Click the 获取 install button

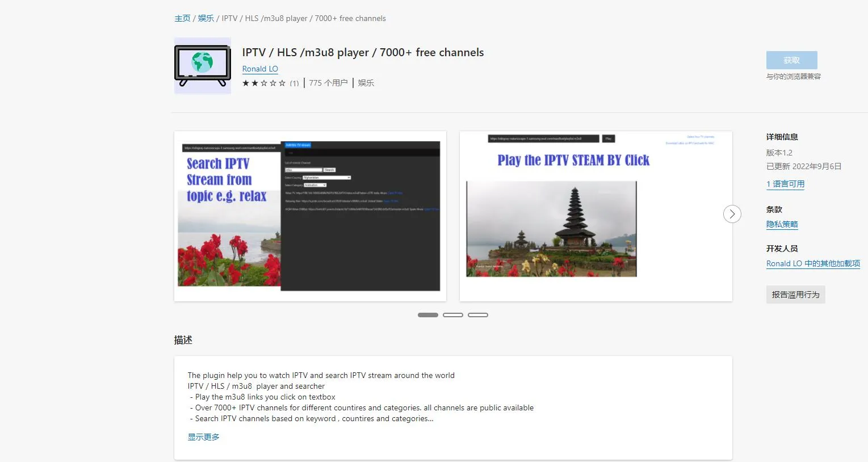792,60
